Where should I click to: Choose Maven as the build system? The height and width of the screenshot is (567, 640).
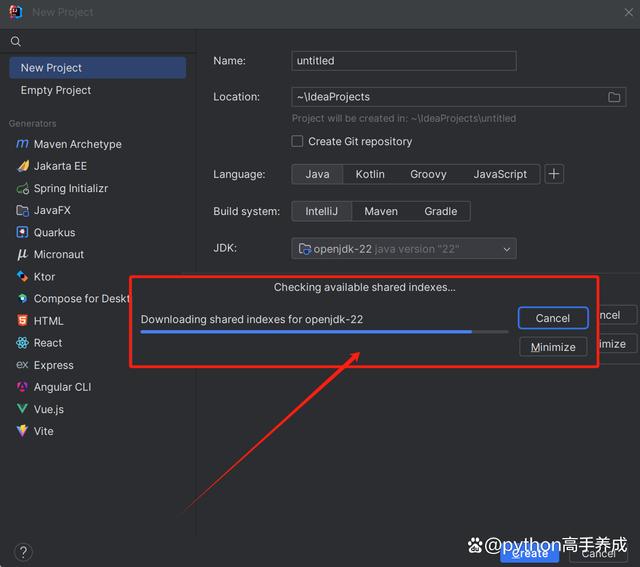[380, 211]
